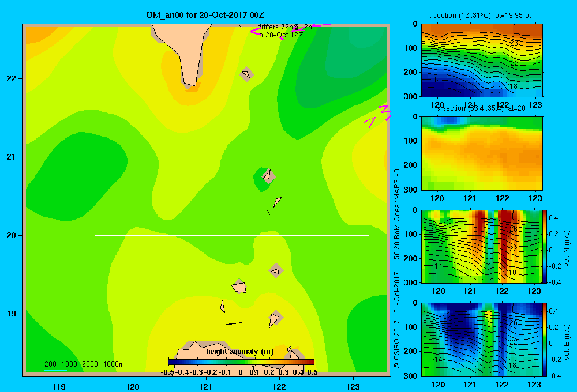Click "-0.5" on the height anomaly scale
The image size is (577, 392).
167,372
